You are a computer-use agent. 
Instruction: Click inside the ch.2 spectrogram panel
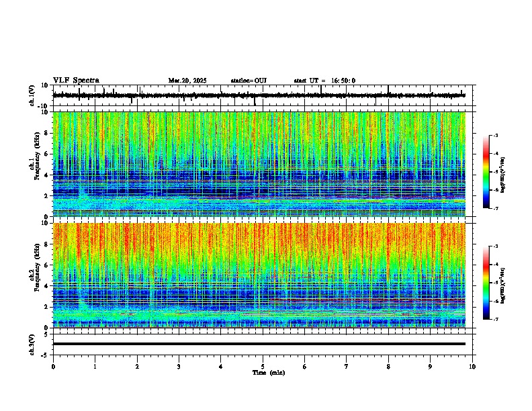(259, 275)
